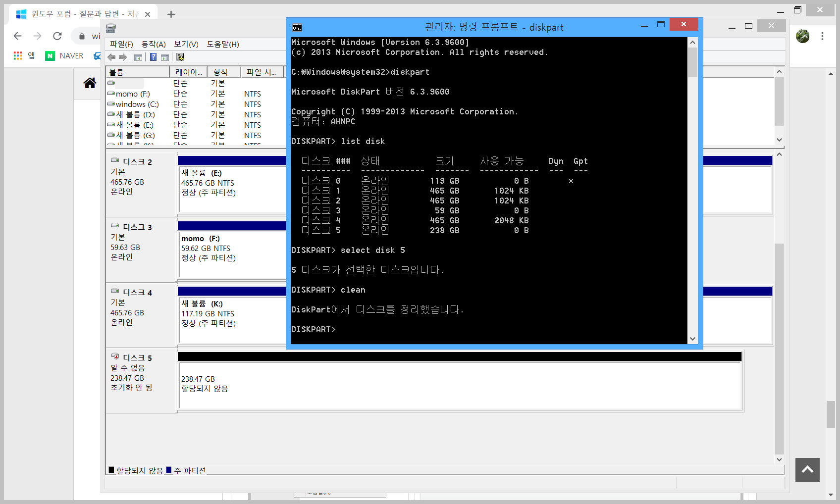
Task: Click the command prompt scrollbar up arrow
Action: point(692,43)
